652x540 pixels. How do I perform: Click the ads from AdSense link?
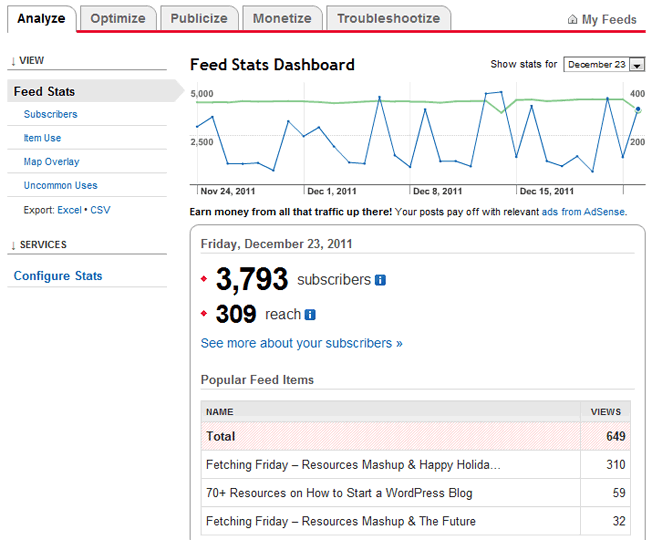[583, 212]
